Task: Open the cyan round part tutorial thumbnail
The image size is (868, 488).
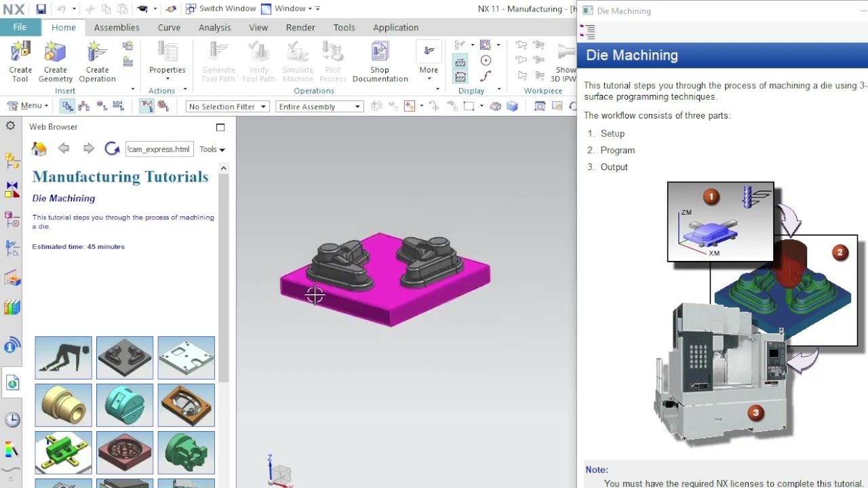Action: coord(125,405)
